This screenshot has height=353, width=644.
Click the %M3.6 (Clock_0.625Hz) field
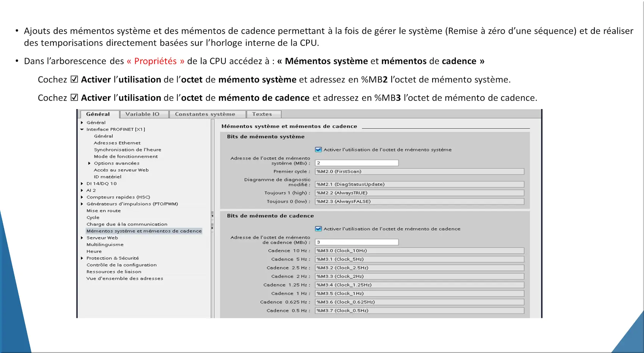pyautogui.click(x=419, y=302)
